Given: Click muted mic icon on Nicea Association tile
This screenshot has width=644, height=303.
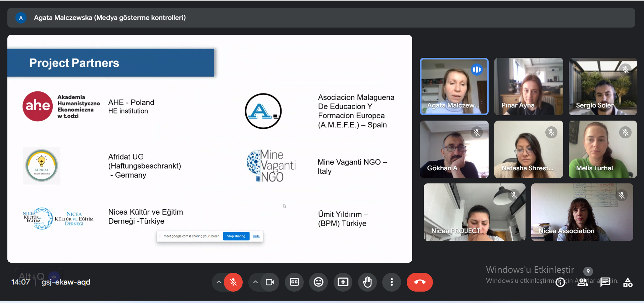Looking at the screenshot, I should (x=622, y=195).
